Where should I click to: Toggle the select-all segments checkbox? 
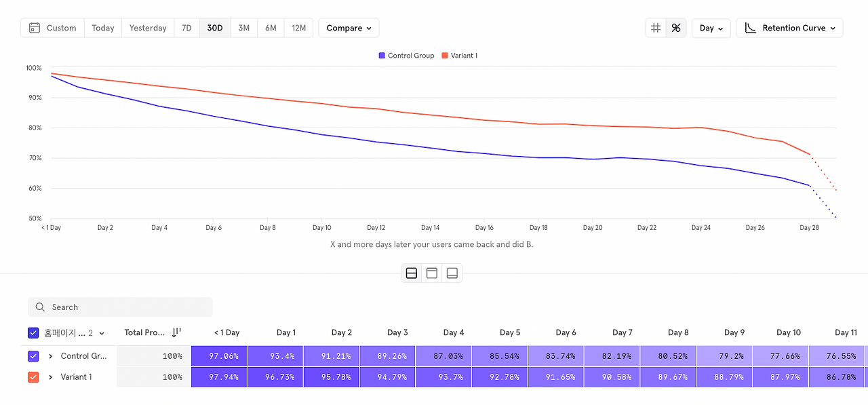pos(33,333)
